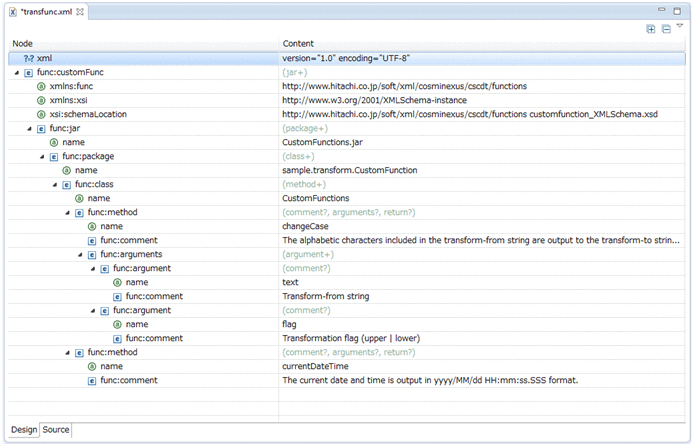This screenshot has width=695, height=447.
Task: Select the xmlns:xsi tree row
Action: coord(66,101)
